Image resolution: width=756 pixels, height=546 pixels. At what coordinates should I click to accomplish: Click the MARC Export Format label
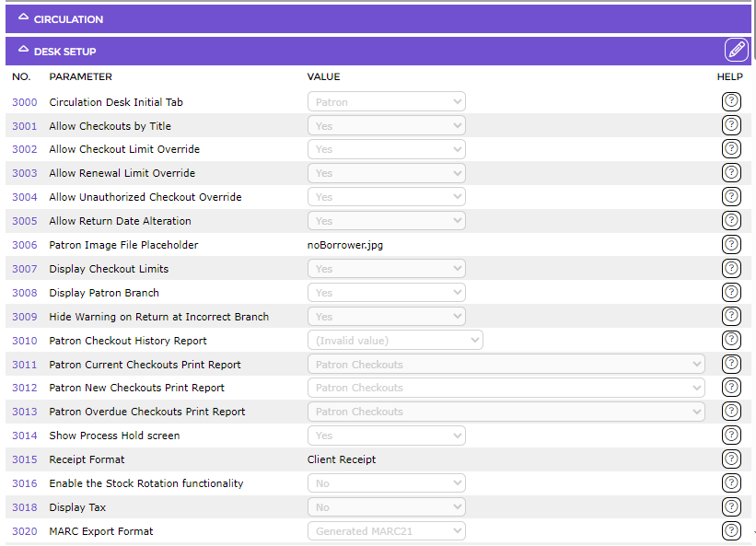point(101,531)
